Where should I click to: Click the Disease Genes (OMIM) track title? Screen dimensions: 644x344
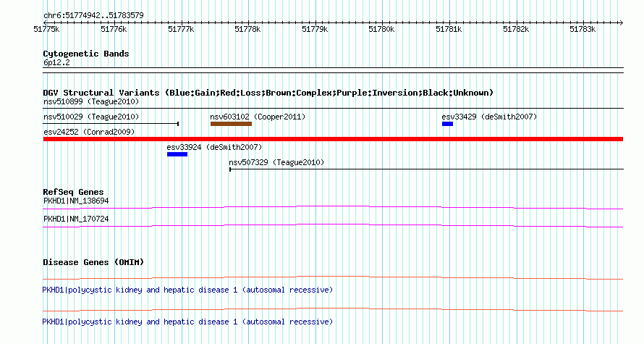tap(93, 262)
